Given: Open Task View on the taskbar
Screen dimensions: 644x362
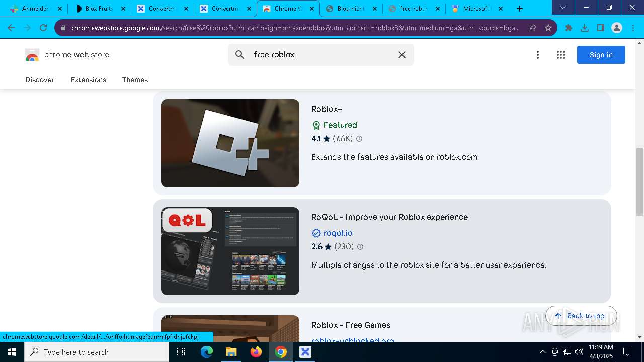Looking at the screenshot, I should point(181,352).
